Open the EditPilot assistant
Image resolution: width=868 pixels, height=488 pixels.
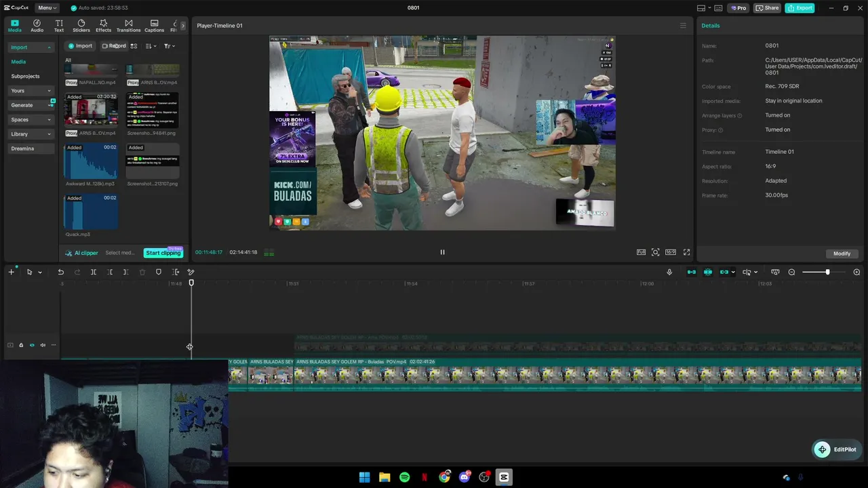pos(837,449)
